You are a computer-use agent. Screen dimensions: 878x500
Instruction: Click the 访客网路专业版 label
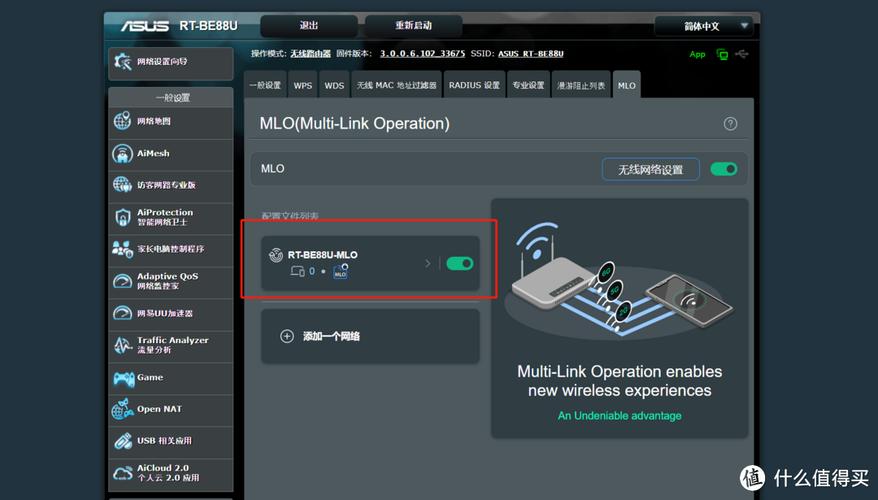[x=166, y=185]
